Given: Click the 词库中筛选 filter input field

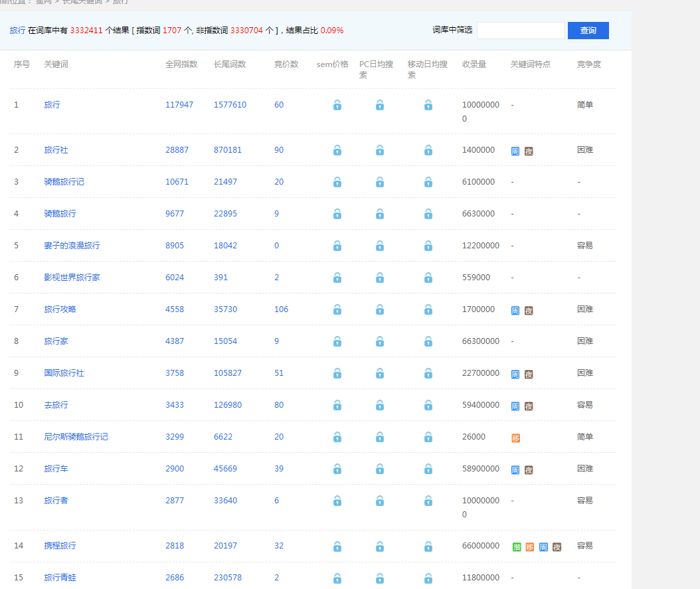Looking at the screenshot, I should click(x=521, y=31).
